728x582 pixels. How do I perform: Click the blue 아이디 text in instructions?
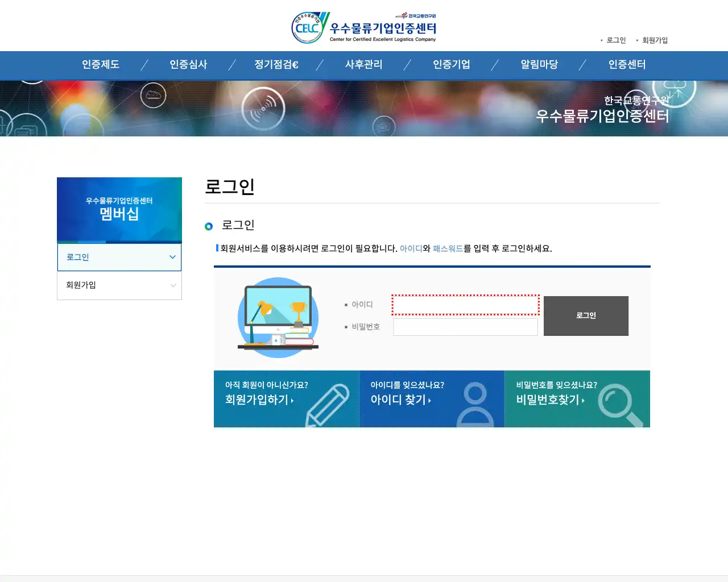pos(411,248)
